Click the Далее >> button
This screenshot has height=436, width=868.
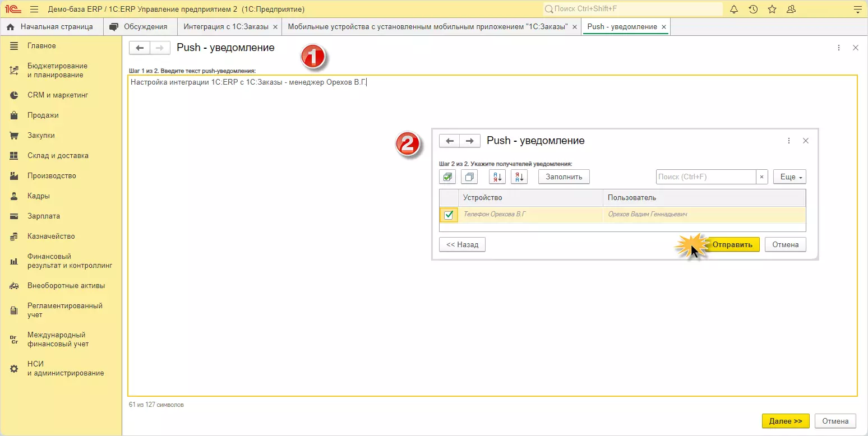(x=786, y=421)
